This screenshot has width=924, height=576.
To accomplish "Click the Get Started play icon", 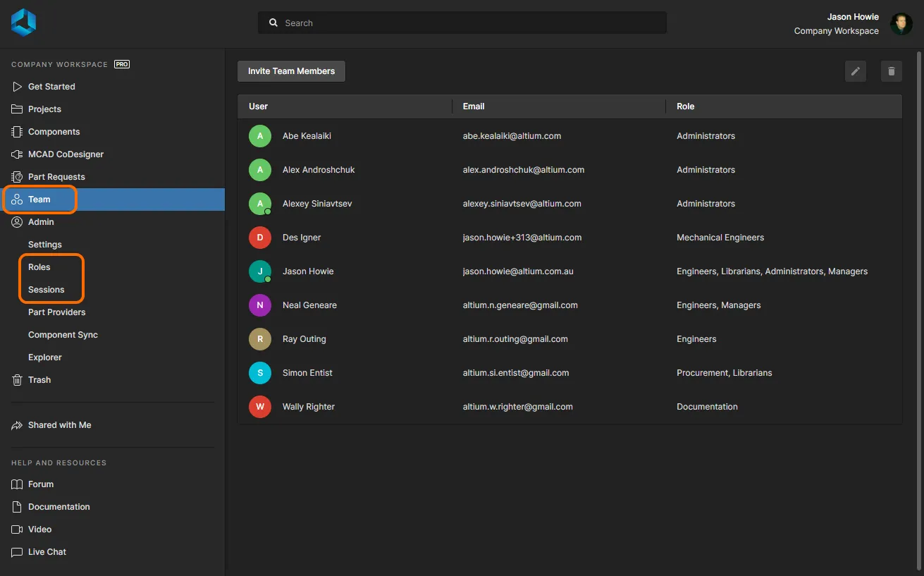I will [x=17, y=87].
